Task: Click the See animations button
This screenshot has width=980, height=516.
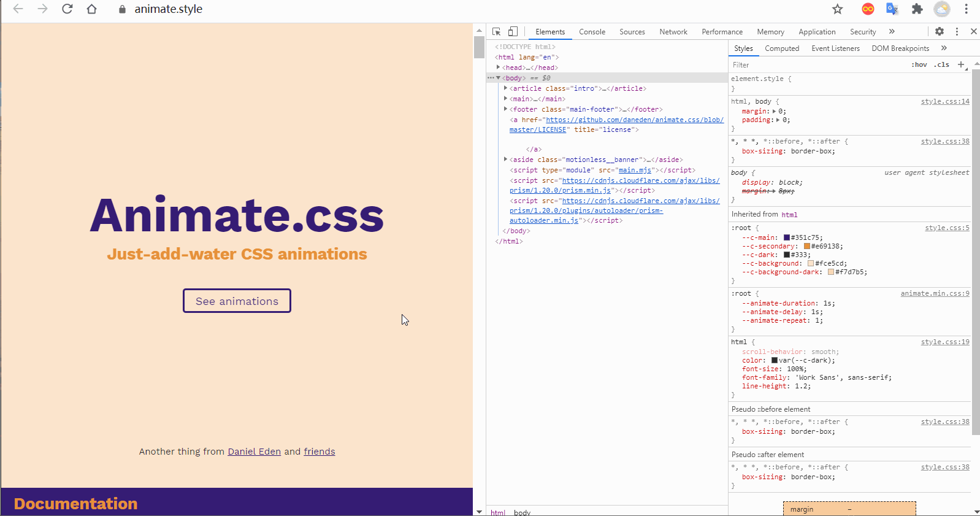Action: click(x=237, y=301)
